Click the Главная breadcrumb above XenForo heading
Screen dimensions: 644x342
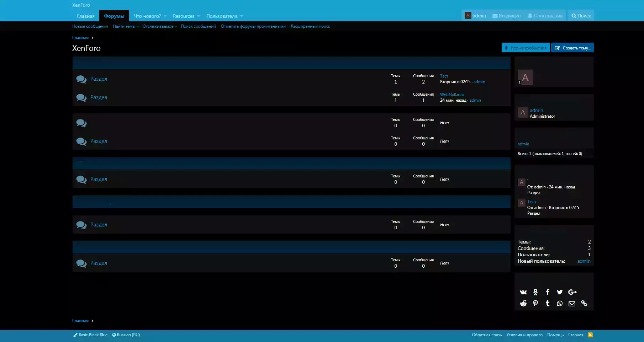pos(80,38)
